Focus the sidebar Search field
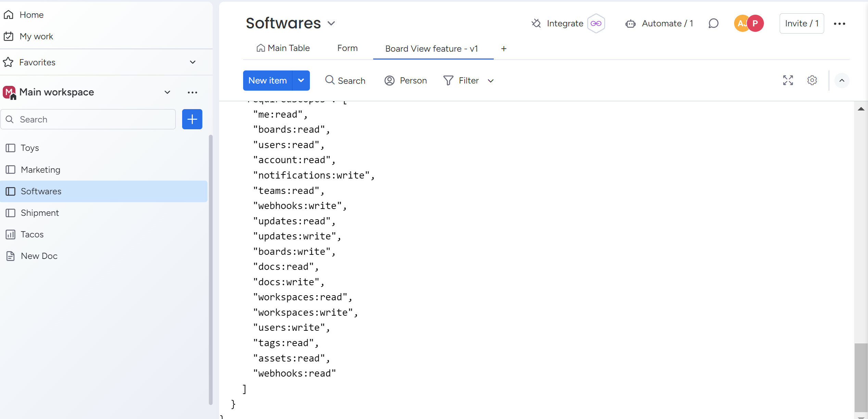Image resolution: width=868 pixels, height=419 pixels. pos(88,119)
